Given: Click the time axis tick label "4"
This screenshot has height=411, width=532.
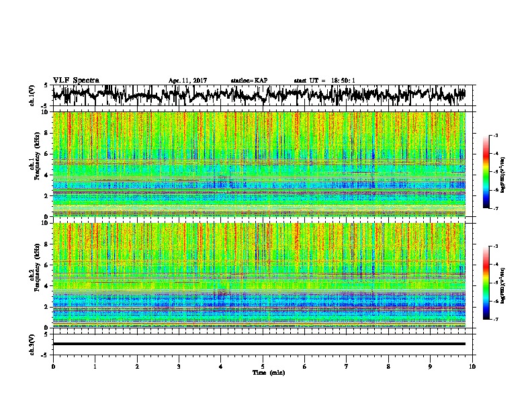Looking at the screenshot, I should (x=221, y=367).
